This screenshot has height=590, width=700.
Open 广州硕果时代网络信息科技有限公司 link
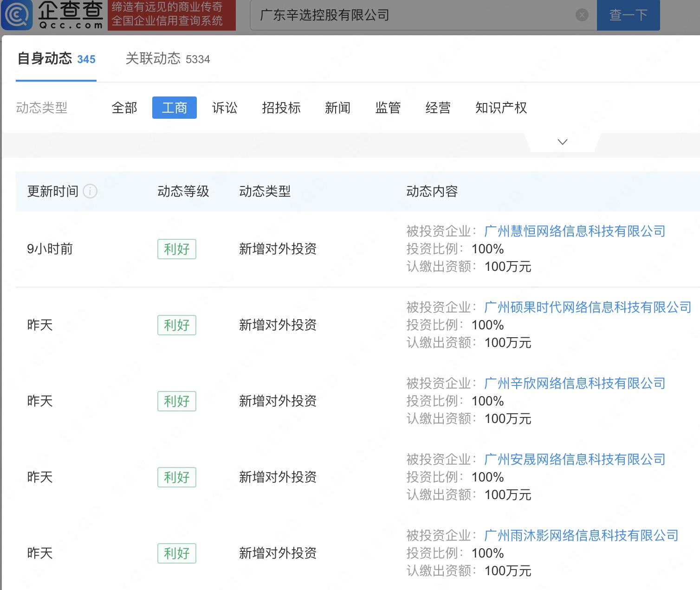(588, 307)
